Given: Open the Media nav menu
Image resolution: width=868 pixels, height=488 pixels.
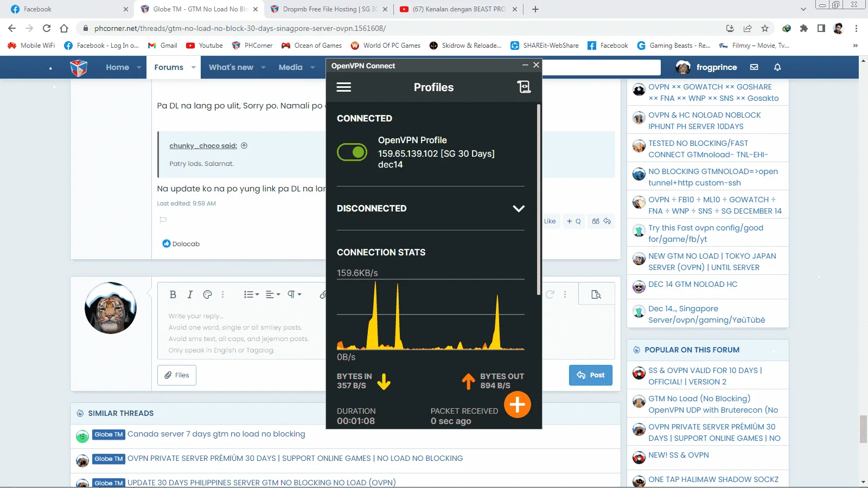Looking at the screenshot, I should pyautogui.click(x=290, y=67).
